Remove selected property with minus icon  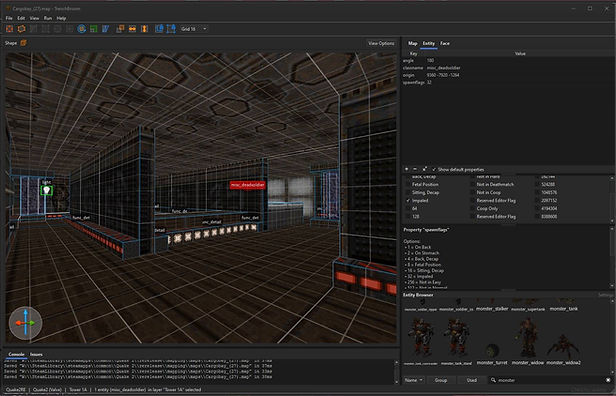[x=415, y=169]
